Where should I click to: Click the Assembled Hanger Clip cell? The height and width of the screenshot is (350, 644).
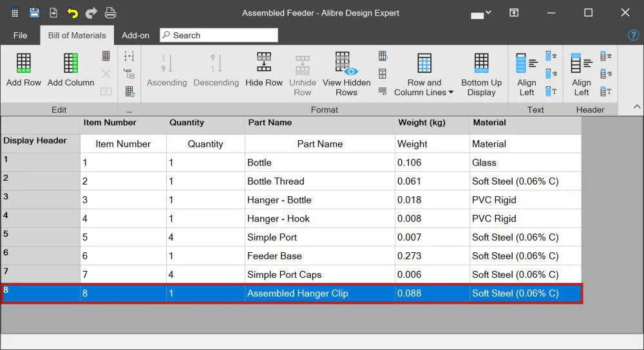(x=320, y=293)
